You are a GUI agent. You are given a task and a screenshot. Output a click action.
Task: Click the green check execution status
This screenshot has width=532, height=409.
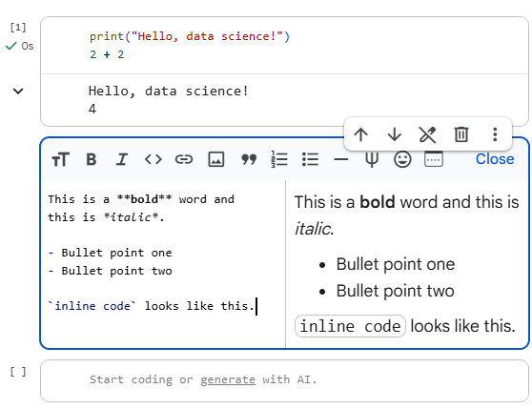[11, 46]
